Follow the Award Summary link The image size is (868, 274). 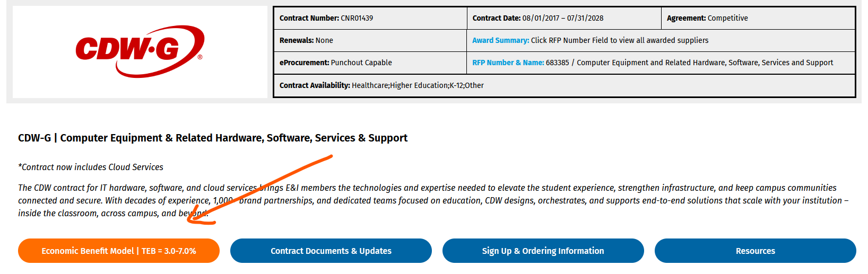[x=500, y=40]
